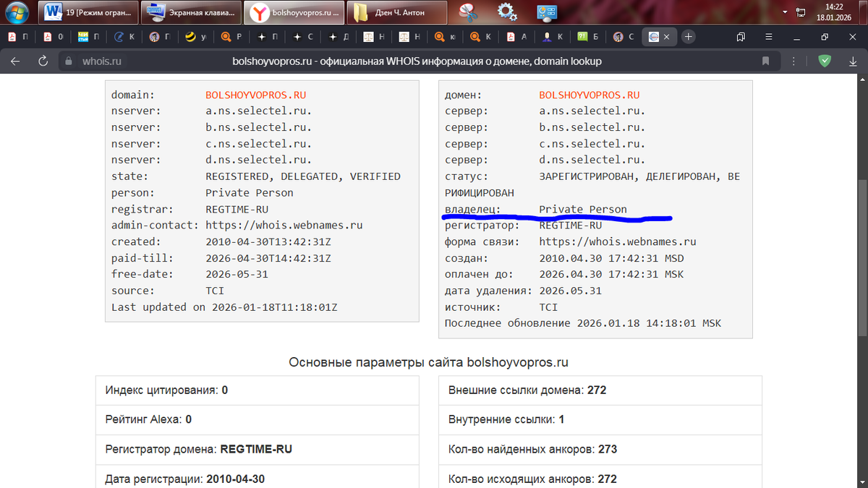The image size is (868, 488).
Task: Open the three-dot page options menu
Action: pos(793,61)
